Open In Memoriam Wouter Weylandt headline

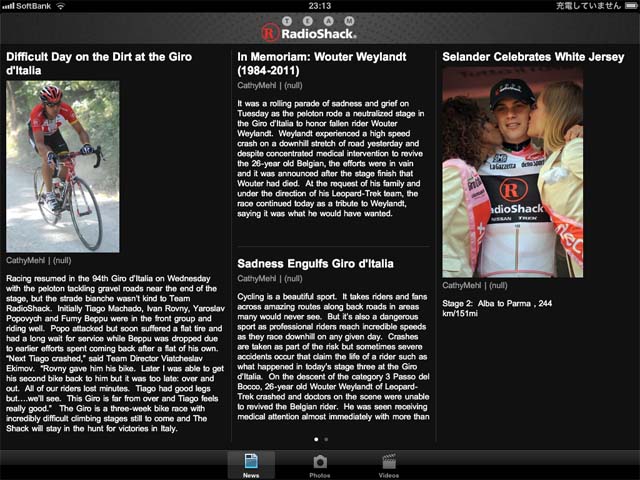322,63
